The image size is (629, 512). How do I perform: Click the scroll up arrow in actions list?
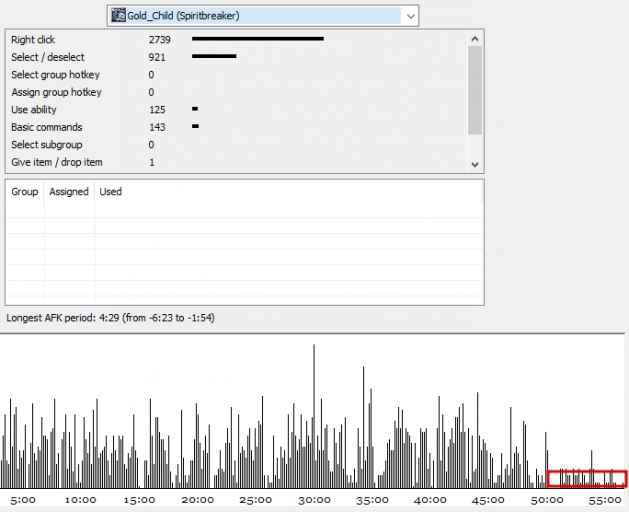475,39
